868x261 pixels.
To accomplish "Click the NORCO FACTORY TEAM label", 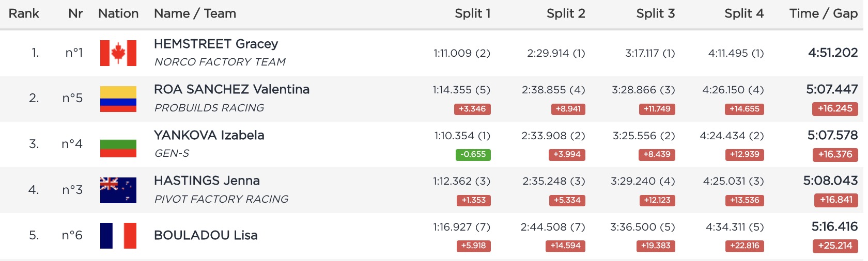I will pos(220,62).
